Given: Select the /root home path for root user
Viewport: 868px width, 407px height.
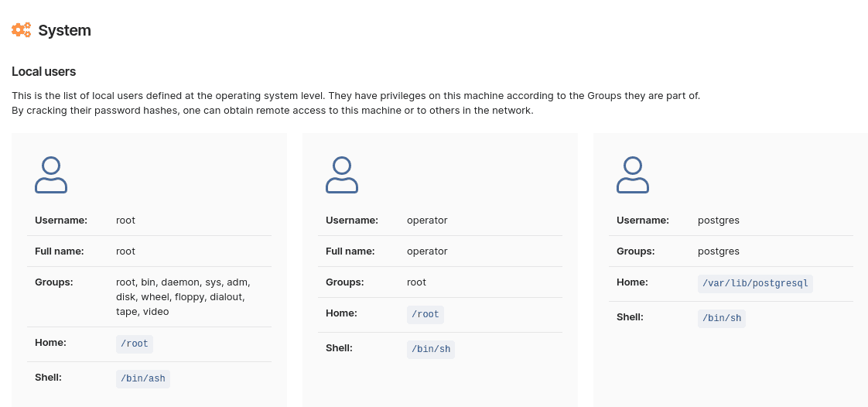Looking at the screenshot, I should click(136, 345).
